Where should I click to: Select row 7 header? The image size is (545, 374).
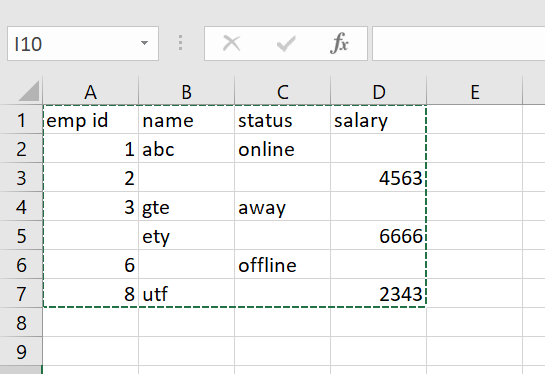21,293
